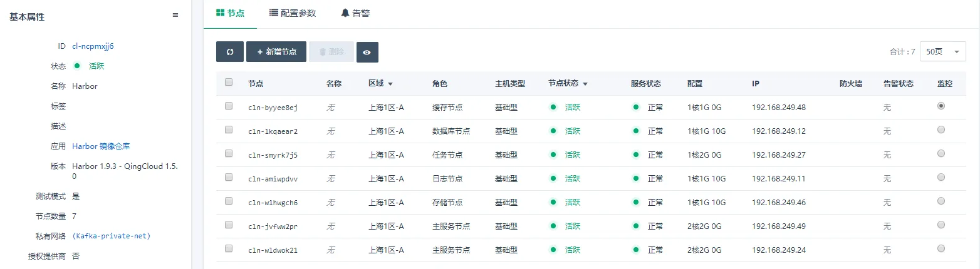Click the hamburger menu icon beside 基本属性
The width and height of the screenshot is (980, 269).
(175, 16)
